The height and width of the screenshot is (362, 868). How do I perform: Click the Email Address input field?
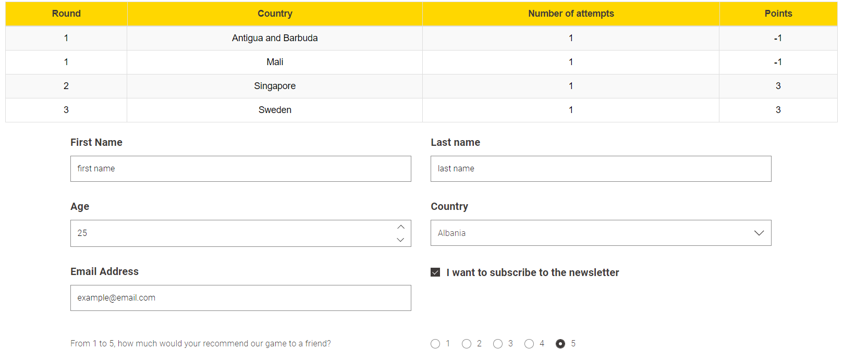pyautogui.click(x=240, y=298)
